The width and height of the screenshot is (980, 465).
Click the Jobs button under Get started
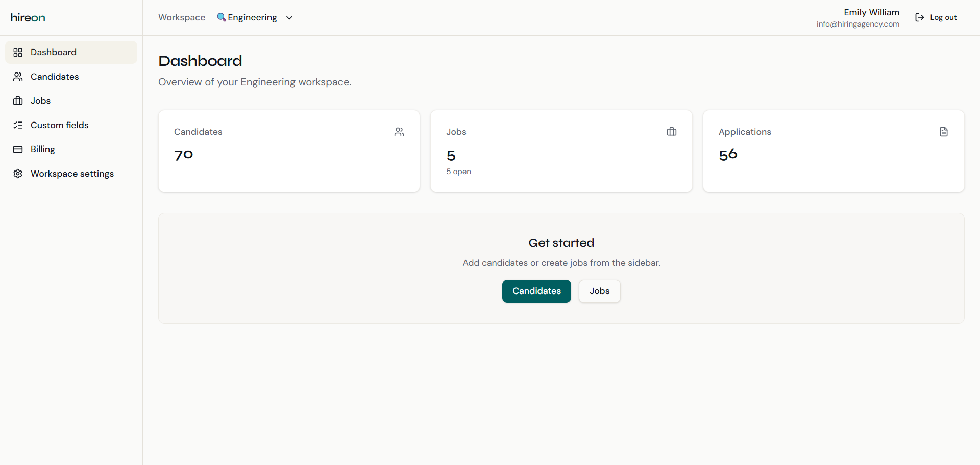pos(599,291)
